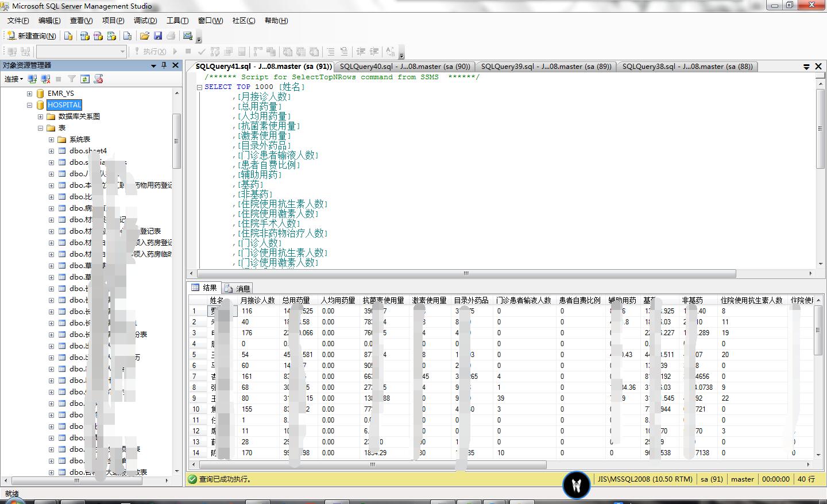827x504 pixels.
Task: Switch to the SQLQuery40.sql tab
Action: (405, 67)
